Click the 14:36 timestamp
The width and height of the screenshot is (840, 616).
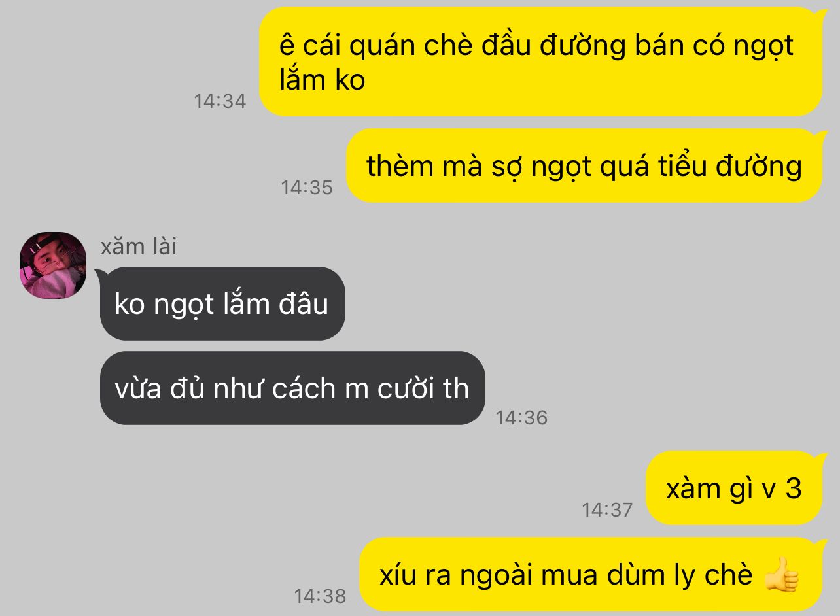(521, 418)
